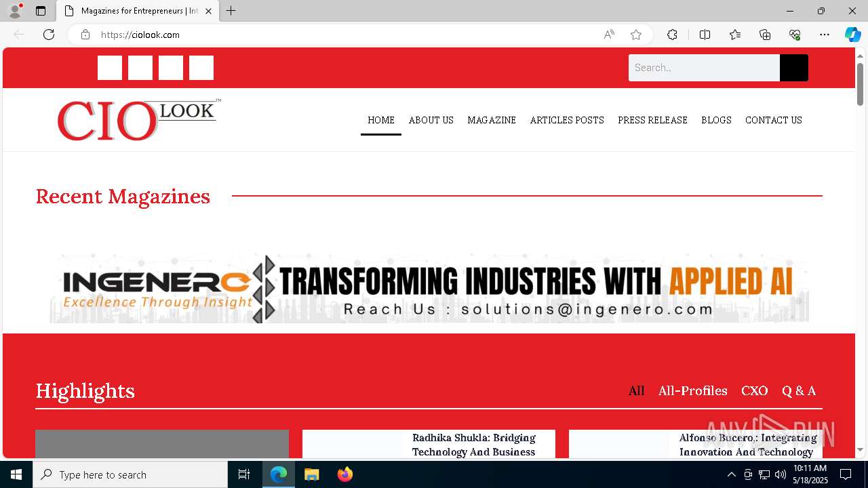The height and width of the screenshot is (488, 868).
Task: Open the Collections panel
Action: click(765, 35)
